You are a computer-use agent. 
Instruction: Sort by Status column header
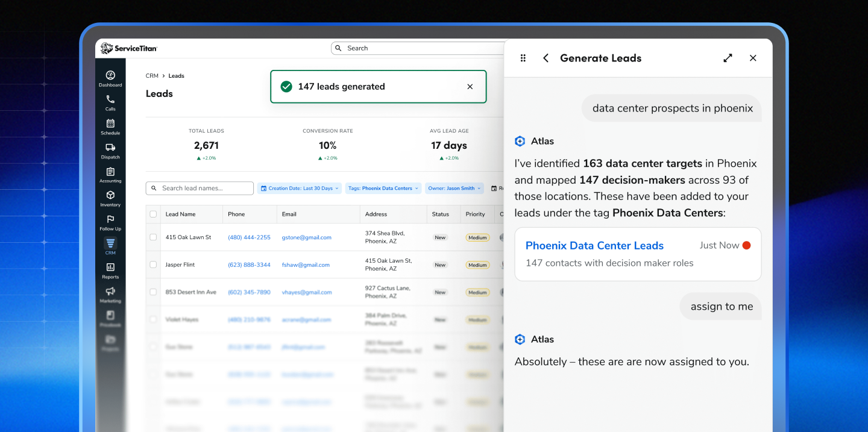441,214
